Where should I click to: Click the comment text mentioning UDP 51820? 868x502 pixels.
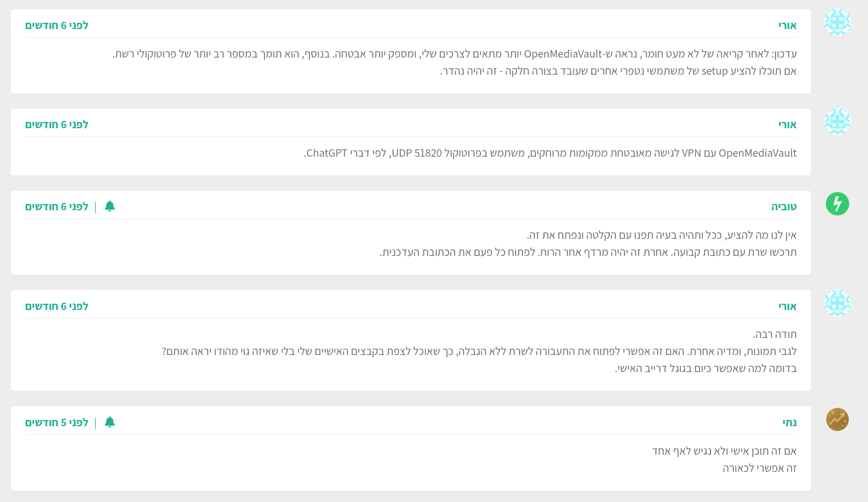tap(550, 153)
